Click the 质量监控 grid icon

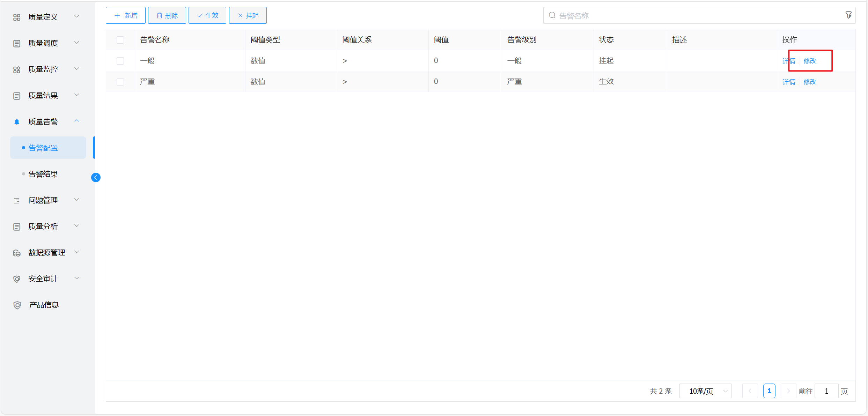click(x=17, y=69)
